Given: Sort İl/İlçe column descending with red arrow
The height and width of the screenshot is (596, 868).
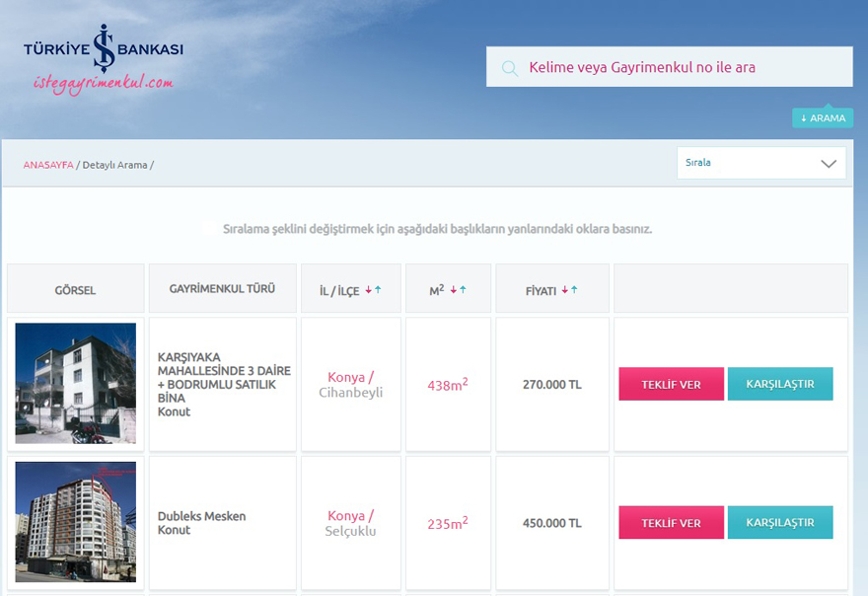Looking at the screenshot, I should coord(368,290).
